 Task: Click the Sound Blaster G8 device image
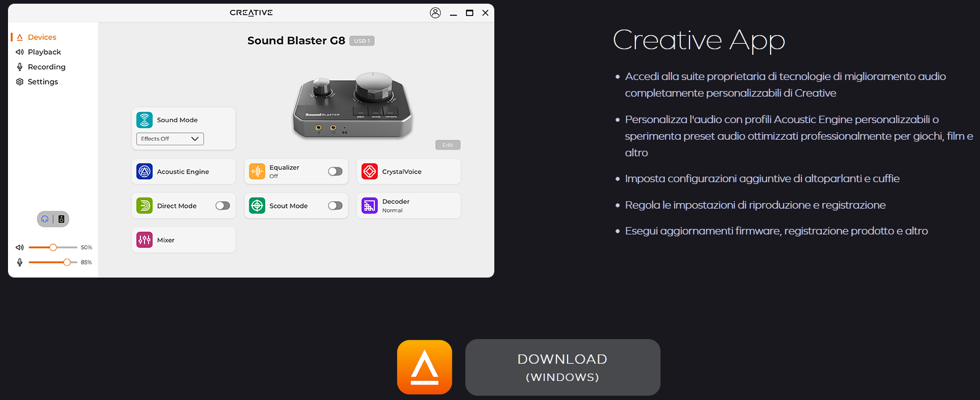[353, 105]
